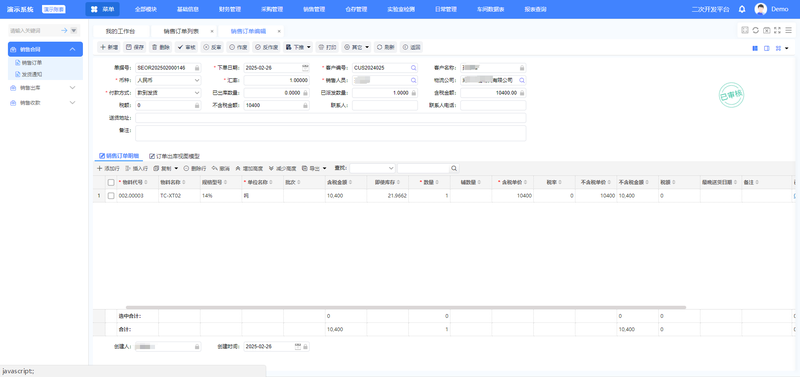Click 添加行 to add a row
This screenshot has width=800, height=377.
(108, 168)
